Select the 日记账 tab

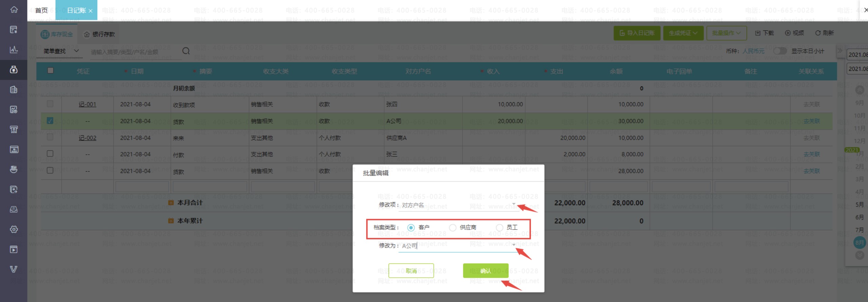[x=76, y=10]
